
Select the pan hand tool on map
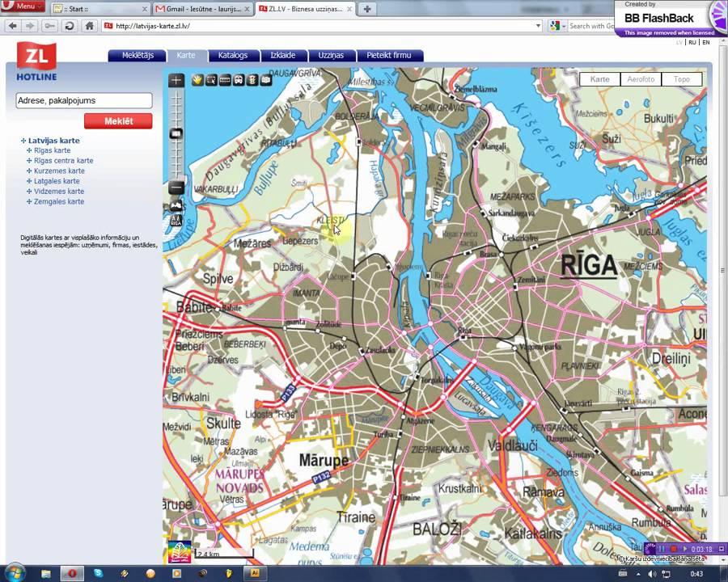click(x=197, y=80)
